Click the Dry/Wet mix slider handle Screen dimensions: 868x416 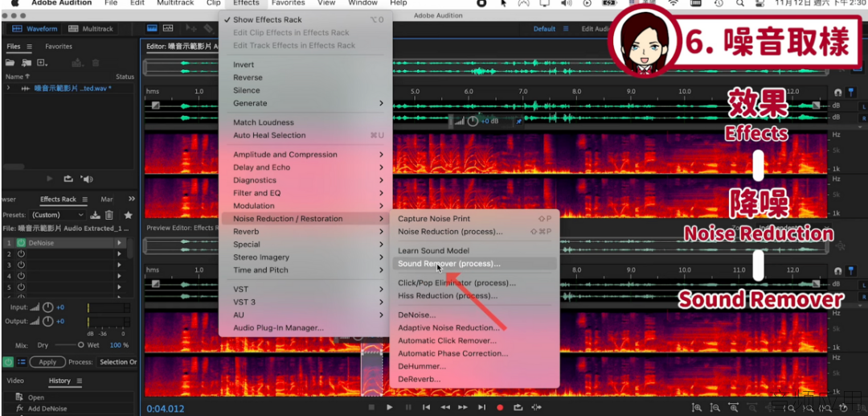pos(81,344)
